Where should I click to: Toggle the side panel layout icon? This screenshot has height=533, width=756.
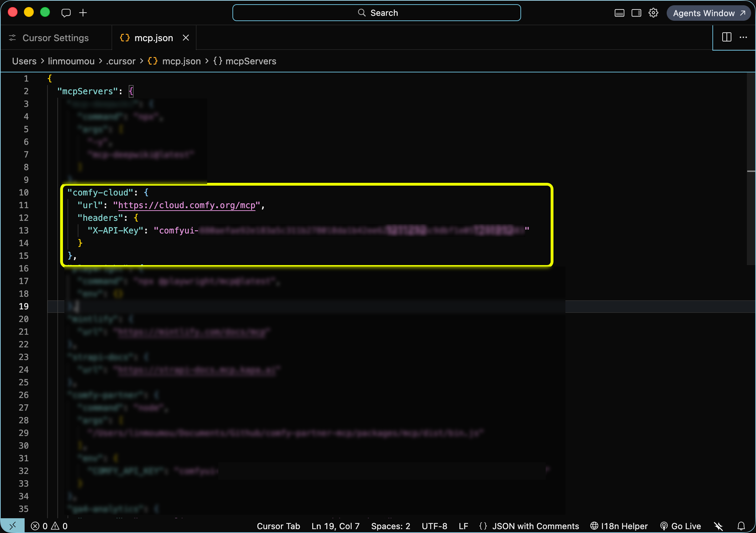pyautogui.click(x=636, y=13)
